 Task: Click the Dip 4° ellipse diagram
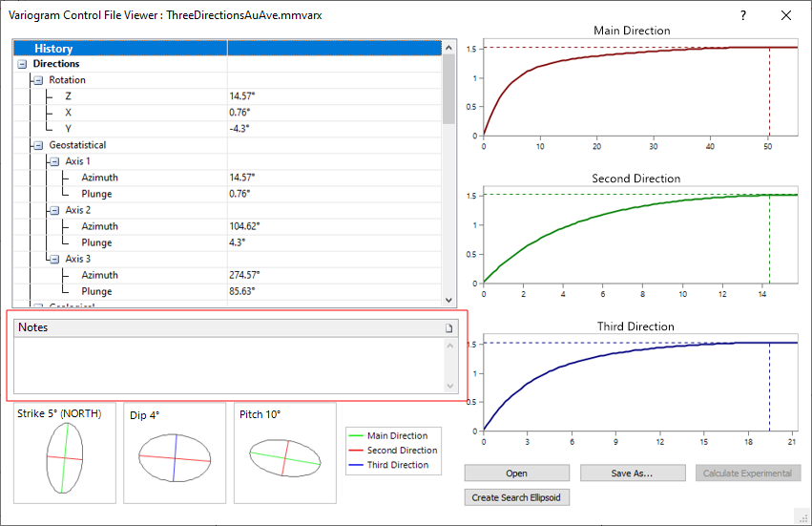(x=174, y=460)
